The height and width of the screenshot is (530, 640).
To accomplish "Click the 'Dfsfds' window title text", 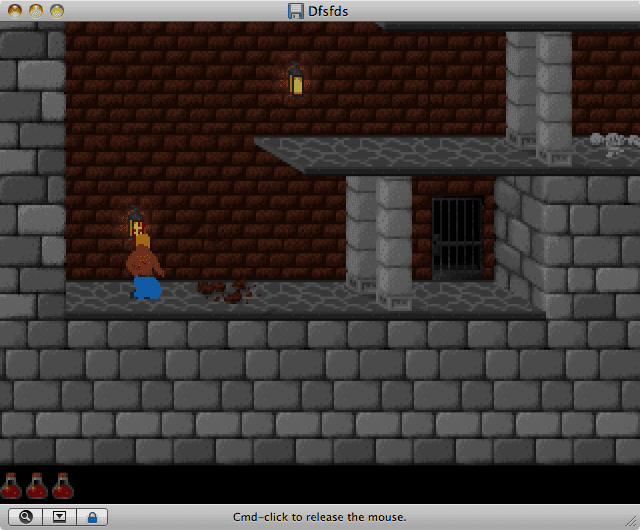I will click(x=328, y=11).
